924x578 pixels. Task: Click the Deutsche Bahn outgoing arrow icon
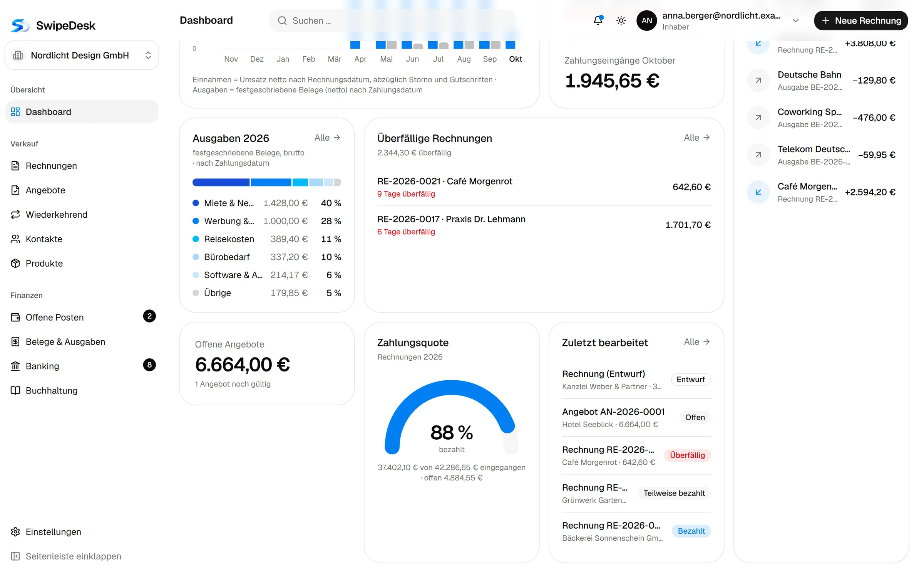(758, 80)
